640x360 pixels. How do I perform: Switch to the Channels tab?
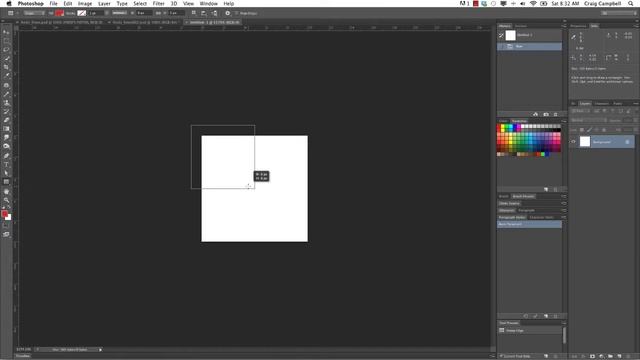(601, 104)
